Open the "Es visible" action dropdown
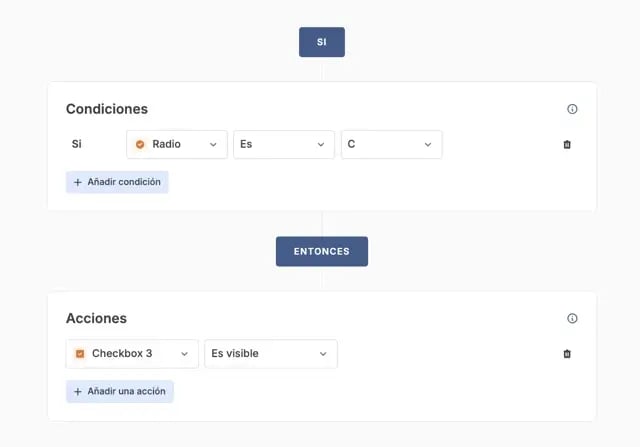This screenshot has height=447, width=640. [270, 353]
